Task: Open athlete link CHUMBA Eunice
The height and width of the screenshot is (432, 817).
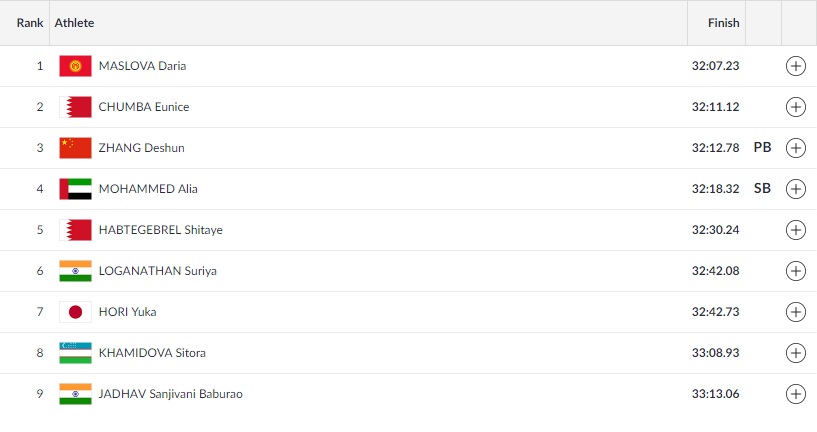Action: (x=143, y=107)
